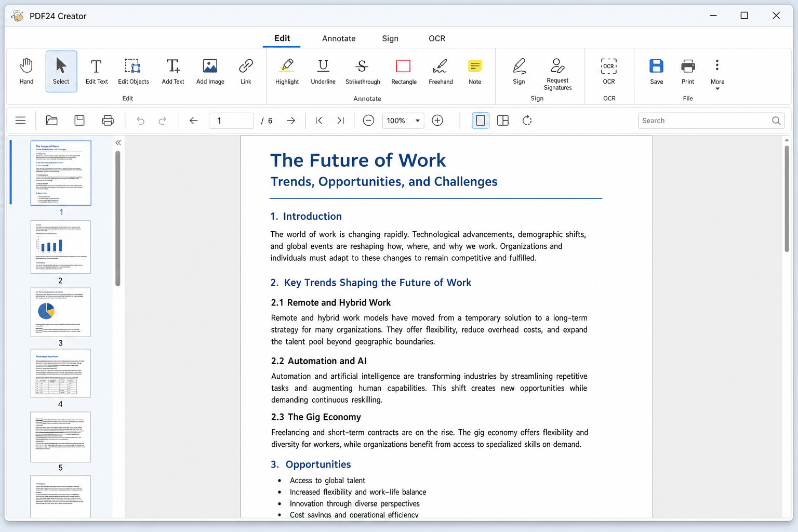Zoom in with the plus button
The height and width of the screenshot is (532, 798).
(437, 121)
